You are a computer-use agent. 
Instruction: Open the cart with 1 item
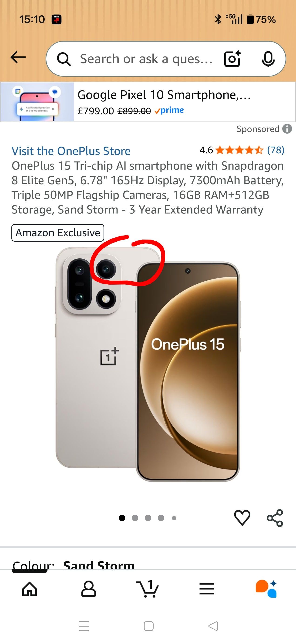(x=148, y=588)
